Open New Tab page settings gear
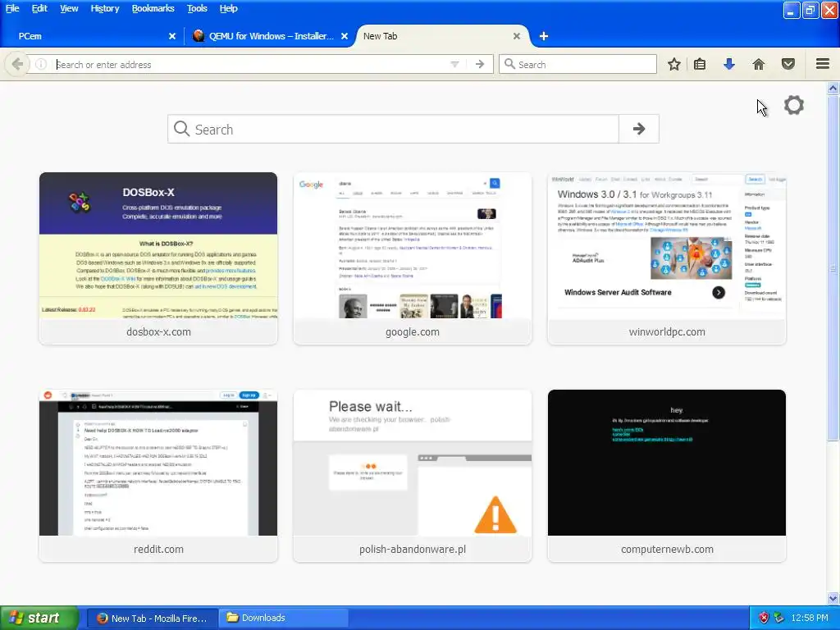840x630 pixels. (x=794, y=105)
